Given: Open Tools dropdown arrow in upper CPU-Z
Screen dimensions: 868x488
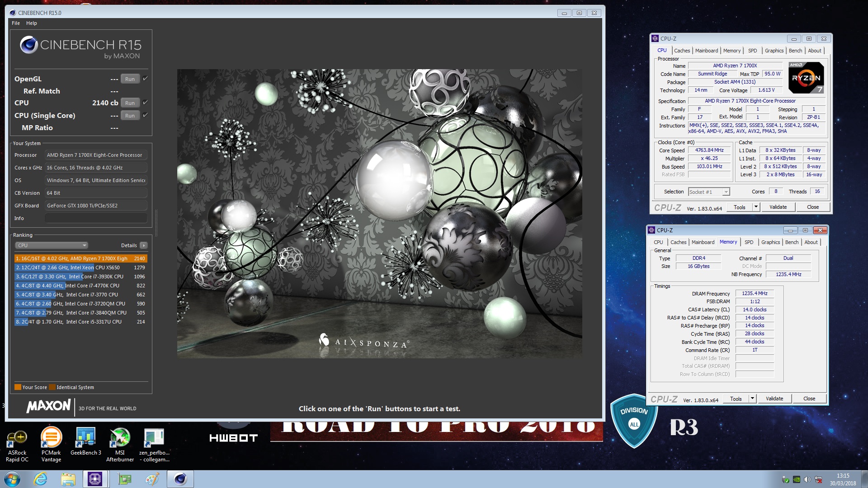Looking at the screenshot, I should (x=755, y=207).
